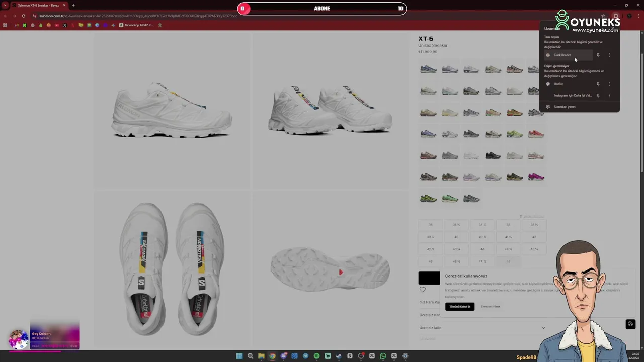Open more options for Instagram extension

click(x=609, y=95)
